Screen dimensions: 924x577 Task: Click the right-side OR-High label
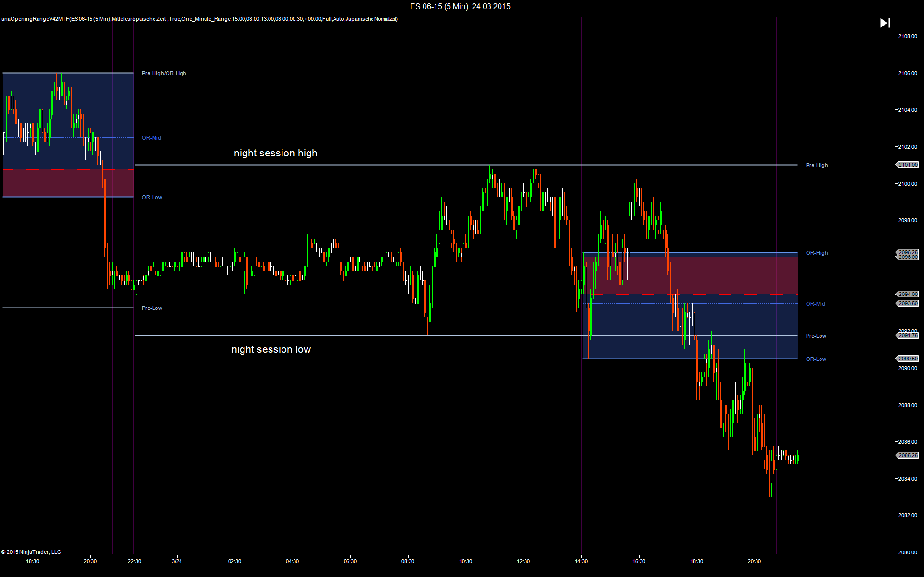[x=817, y=253]
